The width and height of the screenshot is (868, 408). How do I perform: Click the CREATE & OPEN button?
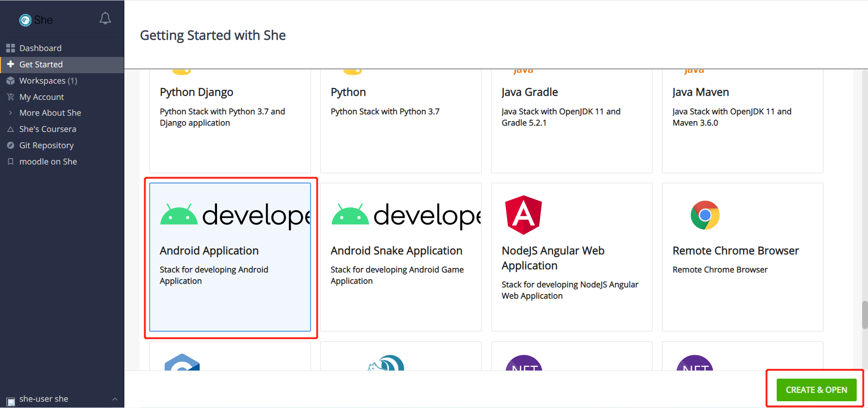click(x=816, y=389)
